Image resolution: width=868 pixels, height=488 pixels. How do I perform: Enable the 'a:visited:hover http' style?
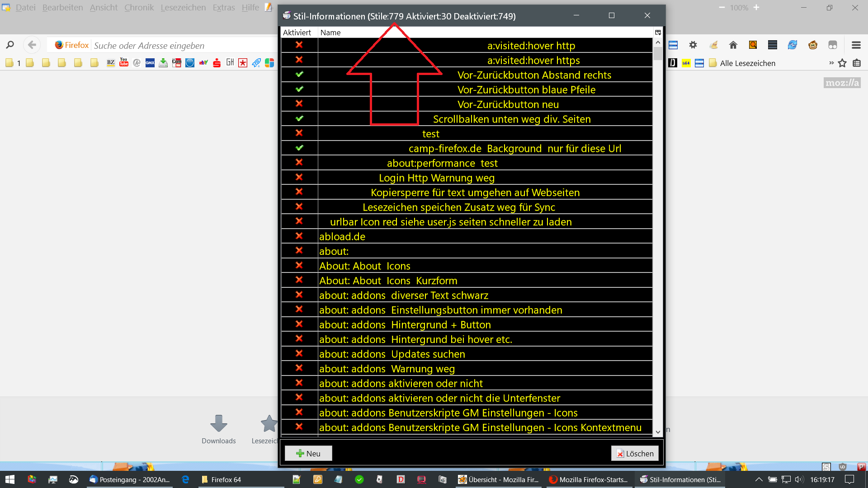(x=299, y=45)
